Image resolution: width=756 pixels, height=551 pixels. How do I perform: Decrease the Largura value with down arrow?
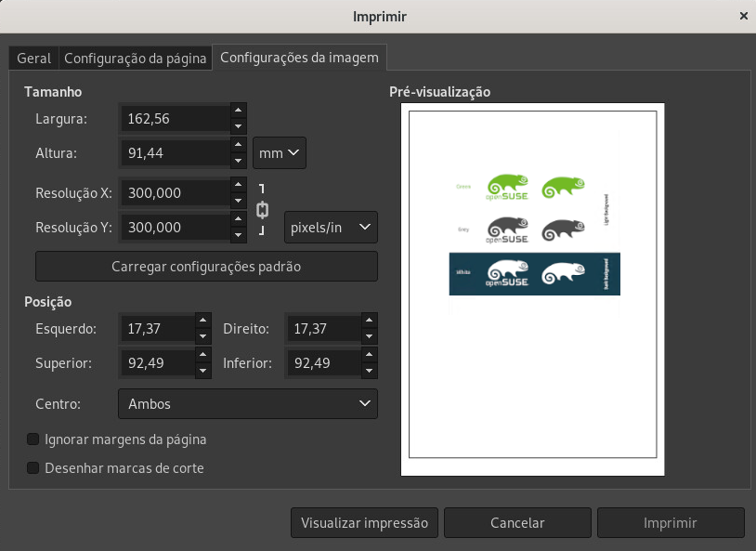pyautogui.click(x=238, y=126)
